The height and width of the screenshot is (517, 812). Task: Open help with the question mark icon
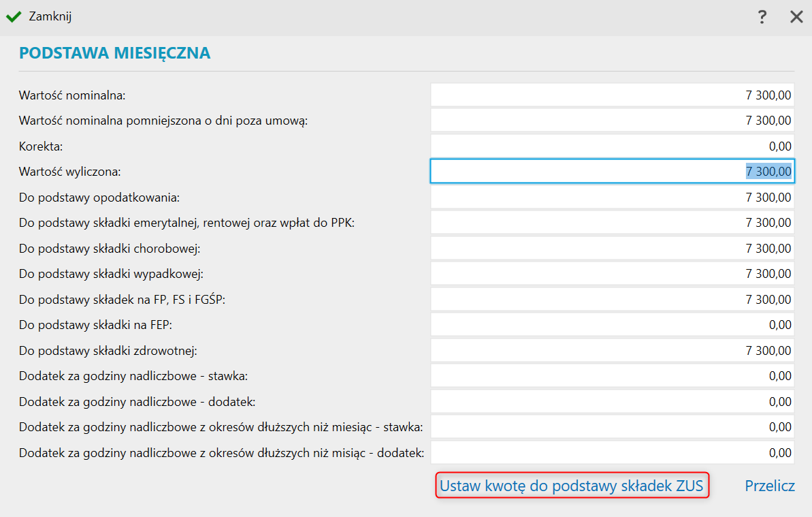pyautogui.click(x=762, y=17)
